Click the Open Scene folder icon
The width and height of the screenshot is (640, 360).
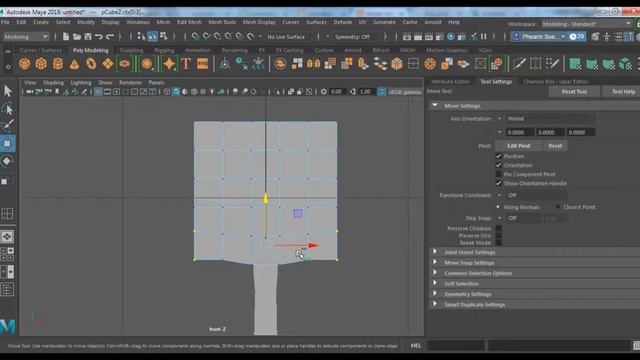(77, 37)
